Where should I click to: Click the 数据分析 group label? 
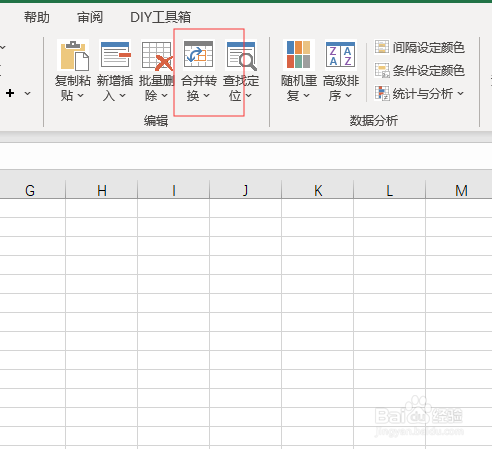coord(374,121)
